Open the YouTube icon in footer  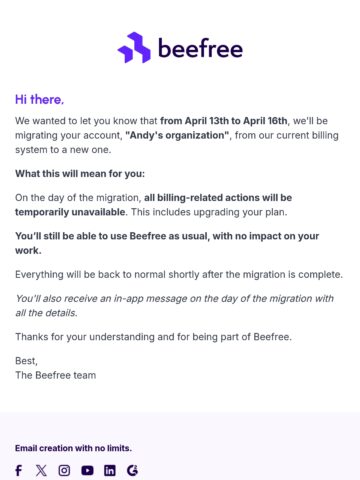pos(87,470)
